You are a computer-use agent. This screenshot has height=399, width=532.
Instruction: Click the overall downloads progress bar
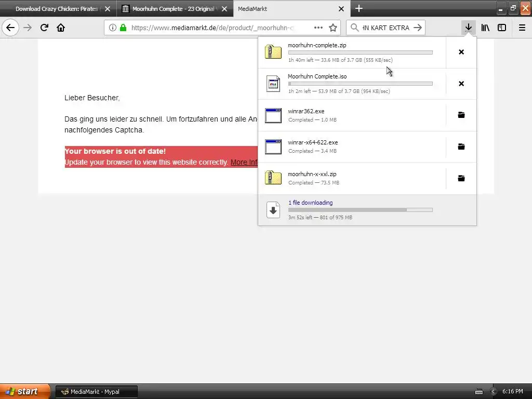pyautogui.click(x=361, y=210)
